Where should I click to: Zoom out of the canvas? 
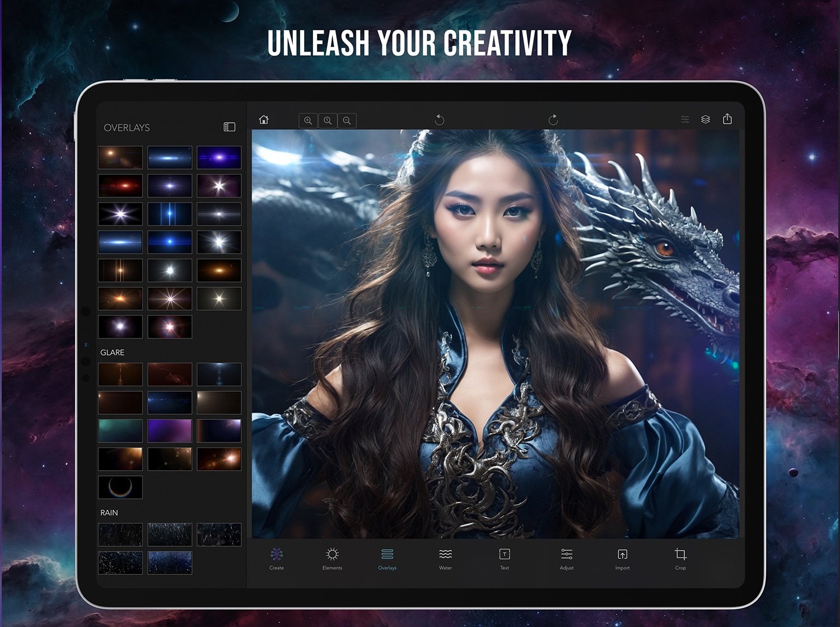tap(347, 120)
